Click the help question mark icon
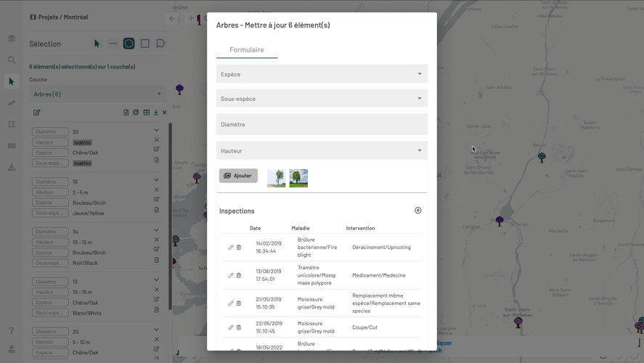 pyautogui.click(x=12, y=331)
